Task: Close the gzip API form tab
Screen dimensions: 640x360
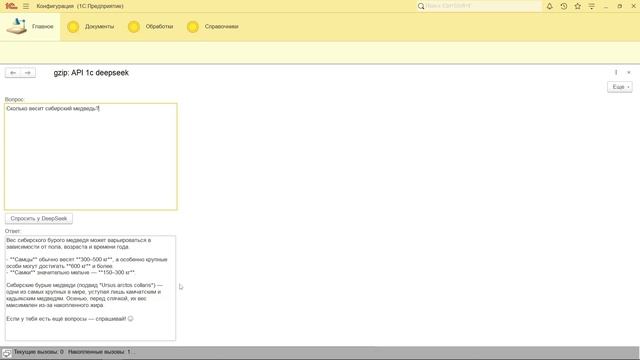Action: coord(629,72)
